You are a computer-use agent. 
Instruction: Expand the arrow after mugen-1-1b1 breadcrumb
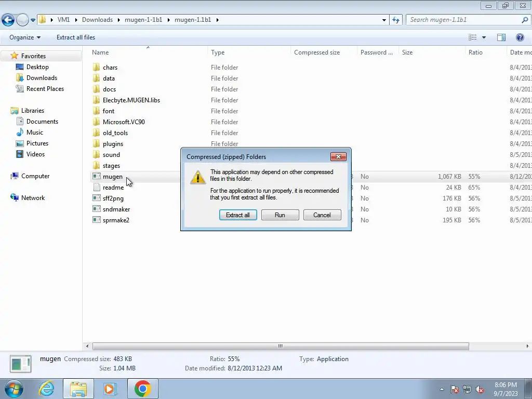(x=169, y=20)
